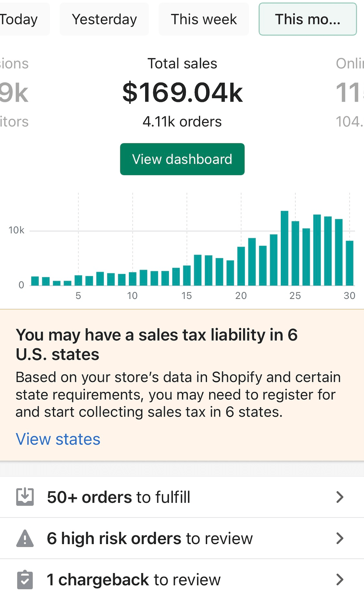This screenshot has height=594, width=364.
Task: Open 6 high risk orders to review
Action: (x=182, y=538)
